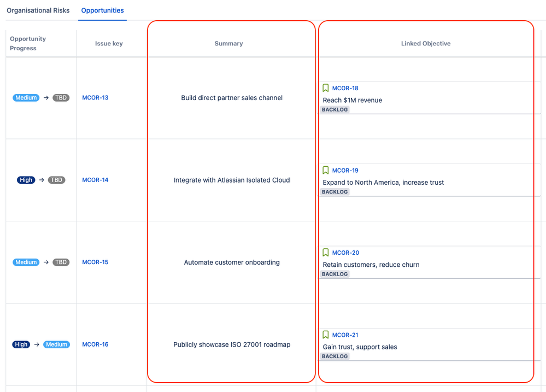Click BACKLOG status under Reach $1M revenue
This screenshot has height=392, width=546.
(335, 110)
